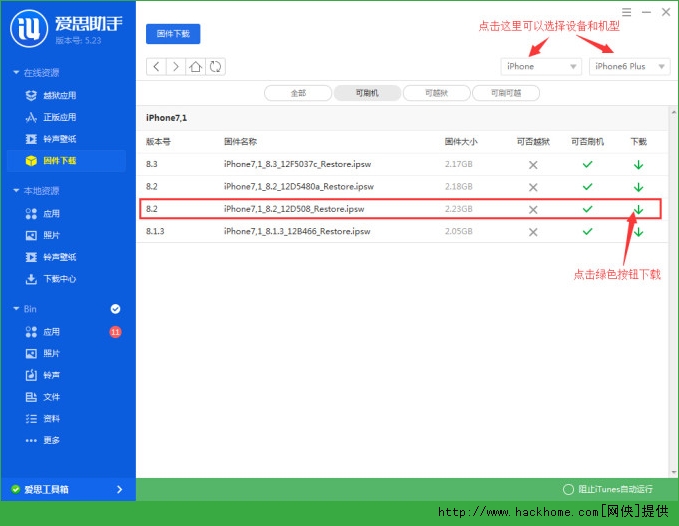Download the 8.1.3 12B466 firmware
679x526 pixels.
[638, 232]
